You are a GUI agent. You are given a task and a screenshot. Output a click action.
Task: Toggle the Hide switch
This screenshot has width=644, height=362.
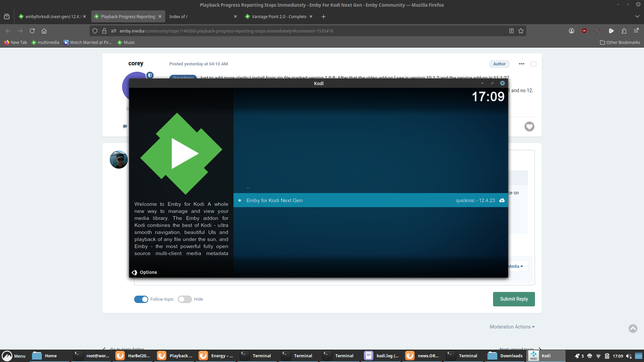tap(185, 299)
